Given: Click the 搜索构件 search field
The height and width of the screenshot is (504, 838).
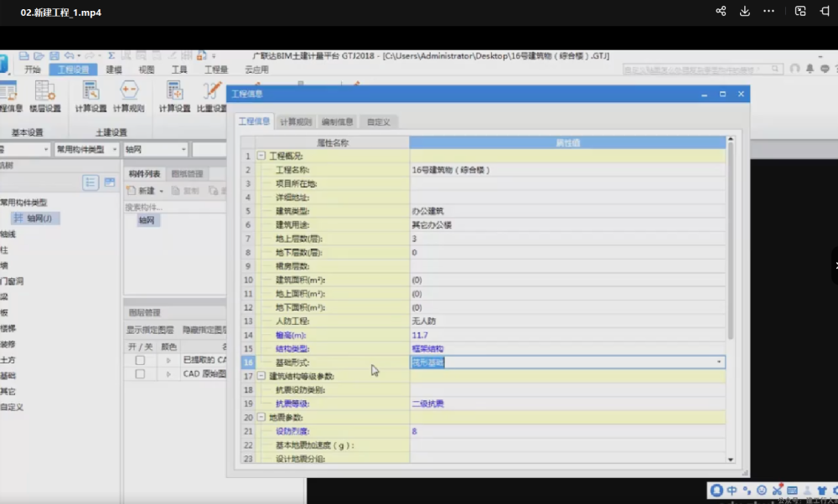Looking at the screenshot, I should point(175,207).
